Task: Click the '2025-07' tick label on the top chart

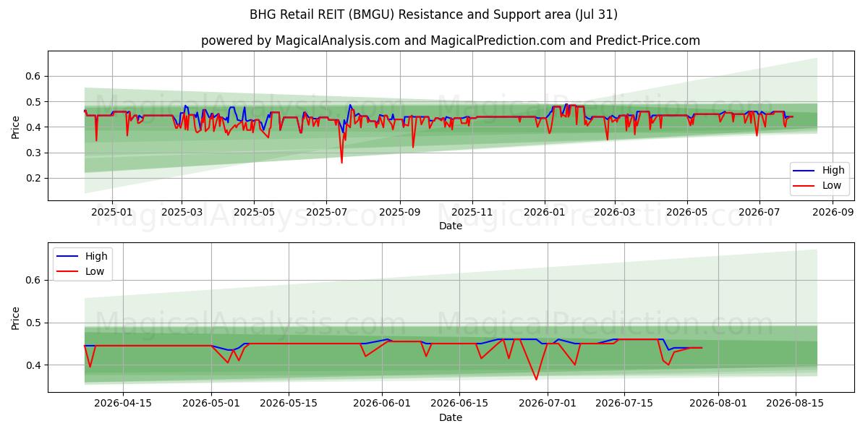Action: [x=326, y=213]
